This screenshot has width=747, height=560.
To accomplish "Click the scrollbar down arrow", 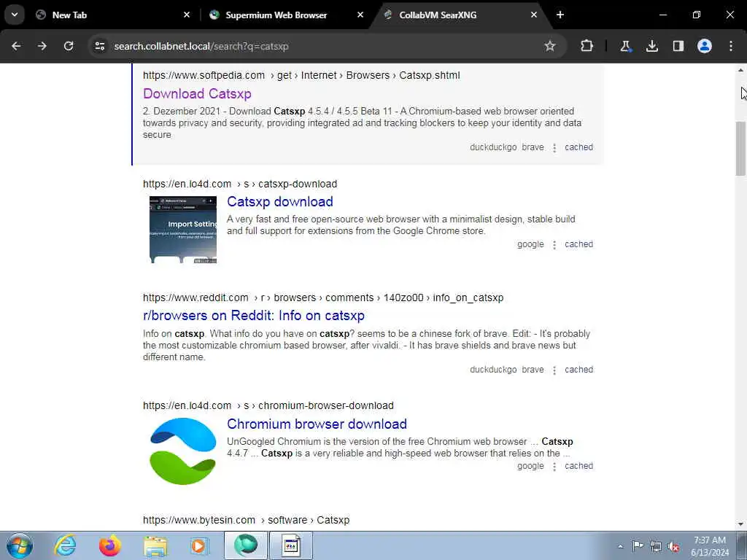I will click(x=740, y=524).
